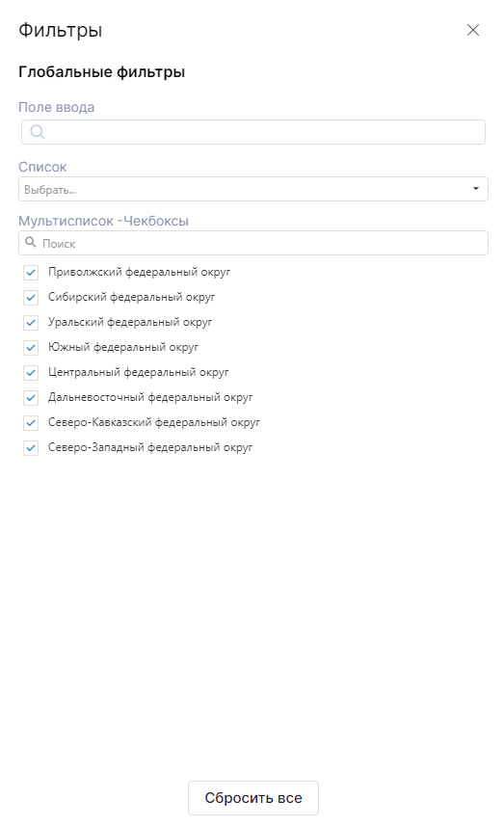The width and height of the screenshot is (504, 826).
Task: Toggle Сибирский федеральный округ checkbox
Action: 31,298
